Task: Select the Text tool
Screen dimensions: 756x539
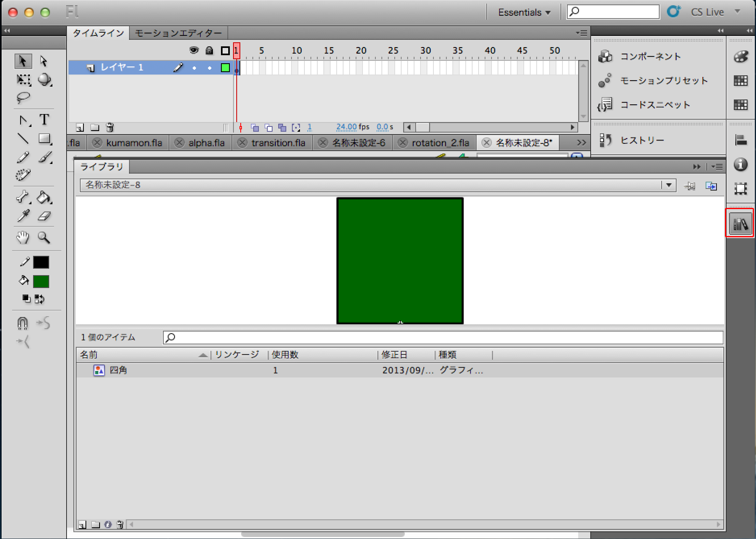Action: tap(44, 120)
